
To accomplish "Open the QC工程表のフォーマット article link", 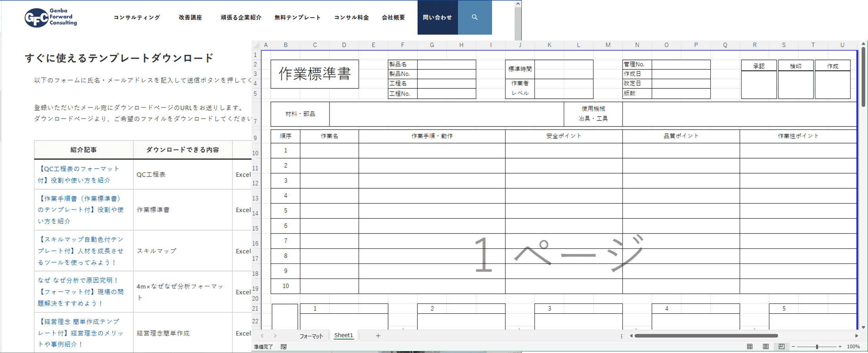I will point(78,175).
